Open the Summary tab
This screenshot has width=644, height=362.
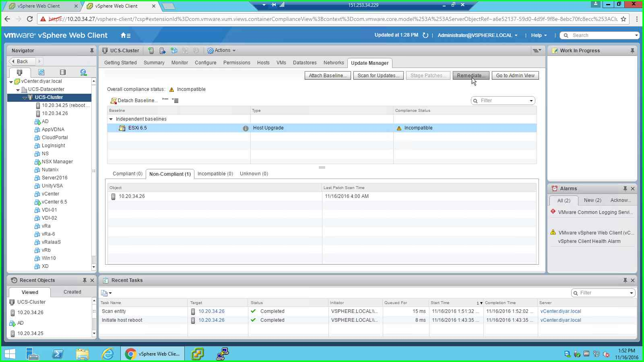[154, 63]
